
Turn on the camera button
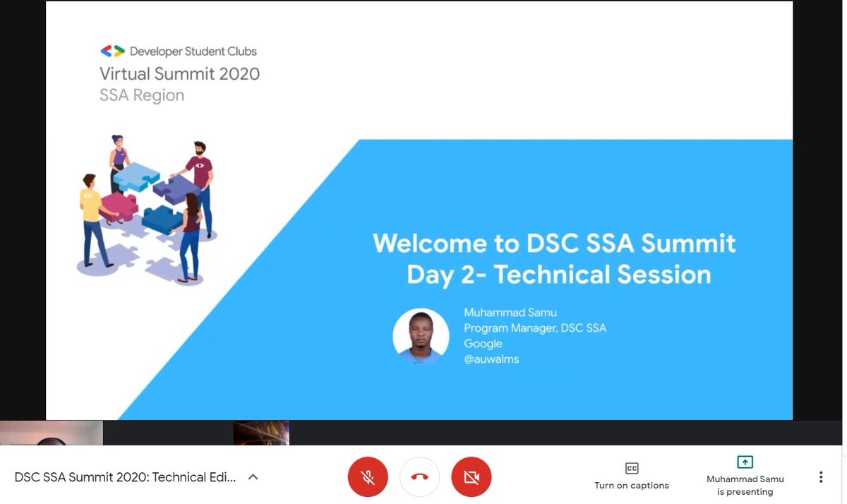click(471, 477)
